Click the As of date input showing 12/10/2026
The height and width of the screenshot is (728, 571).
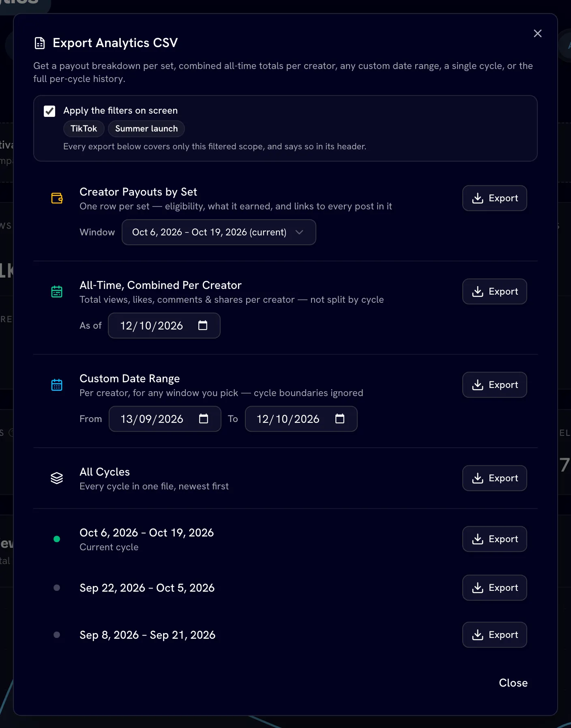(164, 325)
